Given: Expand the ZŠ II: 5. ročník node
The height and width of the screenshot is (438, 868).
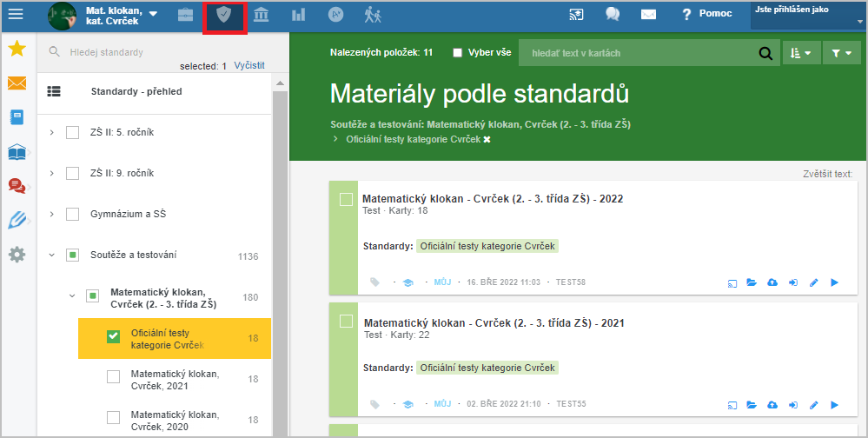Looking at the screenshot, I should pyautogui.click(x=51, y=132).
